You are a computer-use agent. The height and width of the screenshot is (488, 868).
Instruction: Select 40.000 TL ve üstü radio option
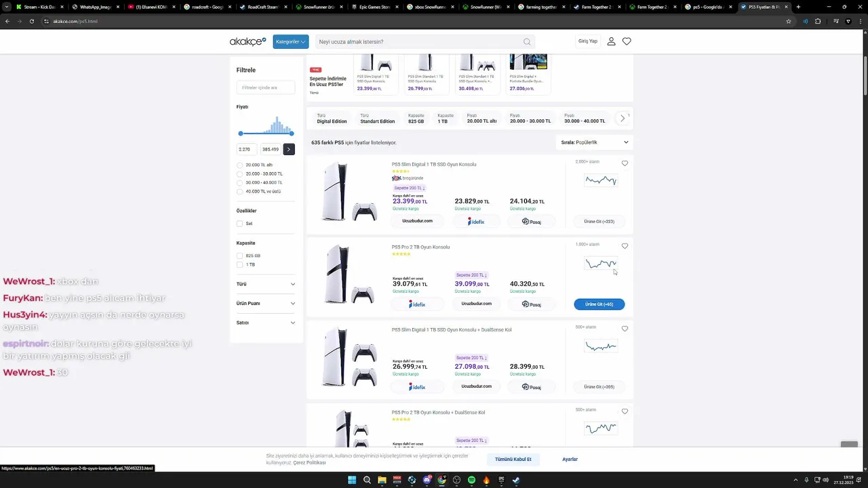tap(239, 191)
